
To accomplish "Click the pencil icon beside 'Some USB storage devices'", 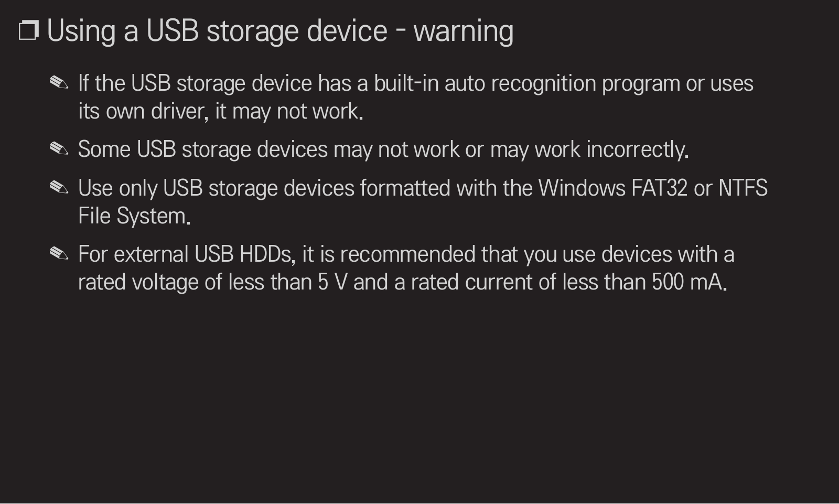I will pos(59,149).
